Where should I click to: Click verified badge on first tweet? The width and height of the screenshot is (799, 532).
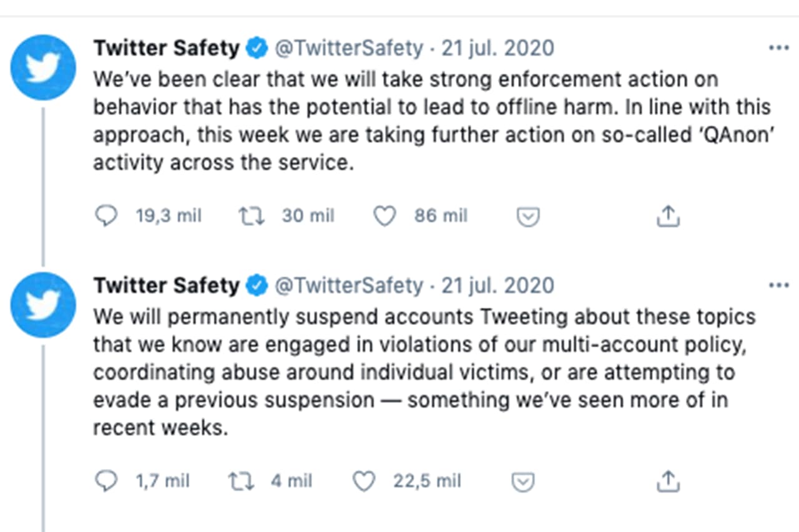point(256,48)
